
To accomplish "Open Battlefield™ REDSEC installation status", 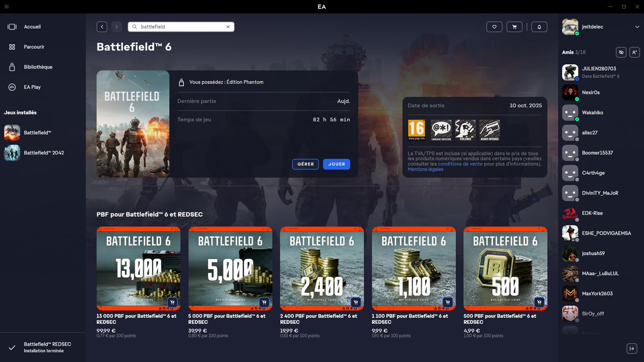I will (43, 348).
